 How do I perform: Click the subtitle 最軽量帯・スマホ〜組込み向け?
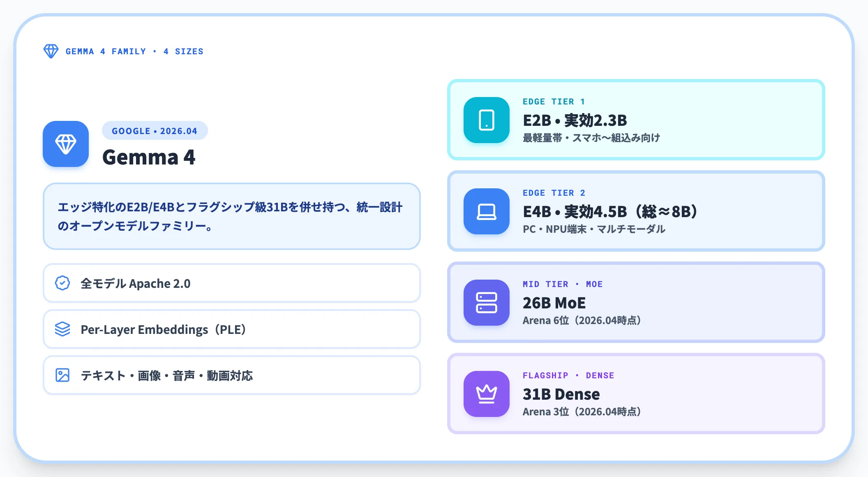pos(591,138)
